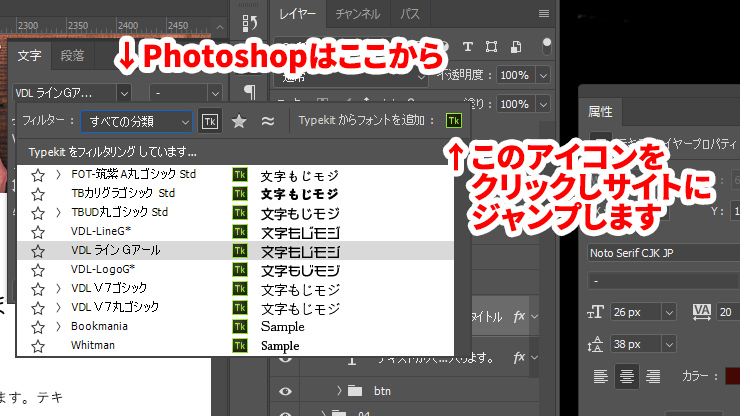
Task: Filter layers by type layer T icon
Action: point(467,46)
